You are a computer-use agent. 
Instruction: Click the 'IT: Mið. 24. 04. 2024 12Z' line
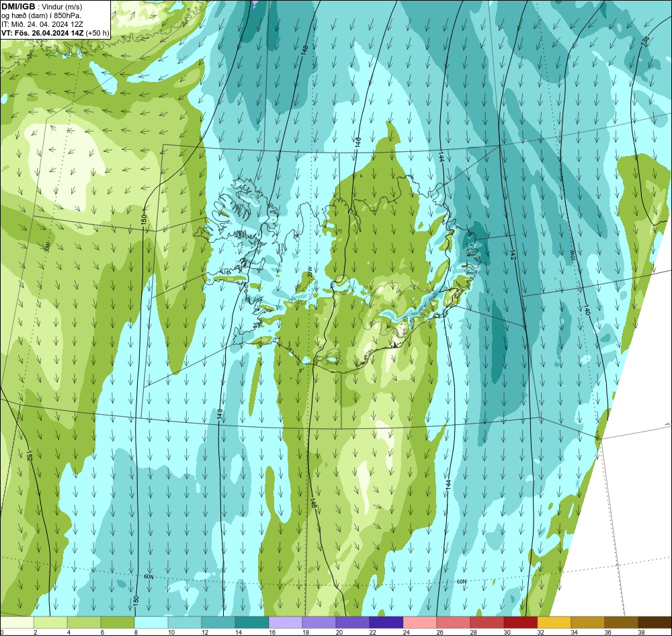tap(42, 24)
